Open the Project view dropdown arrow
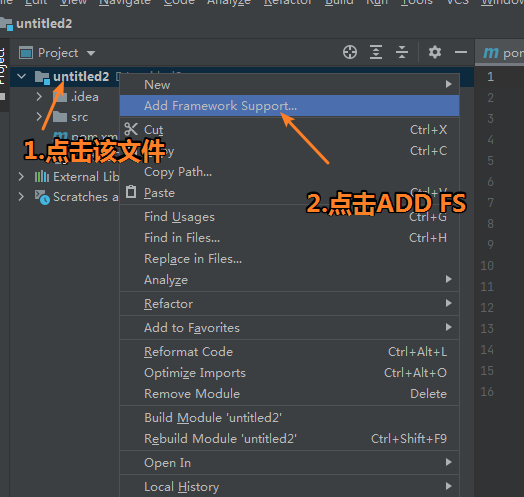 [91, 53]
